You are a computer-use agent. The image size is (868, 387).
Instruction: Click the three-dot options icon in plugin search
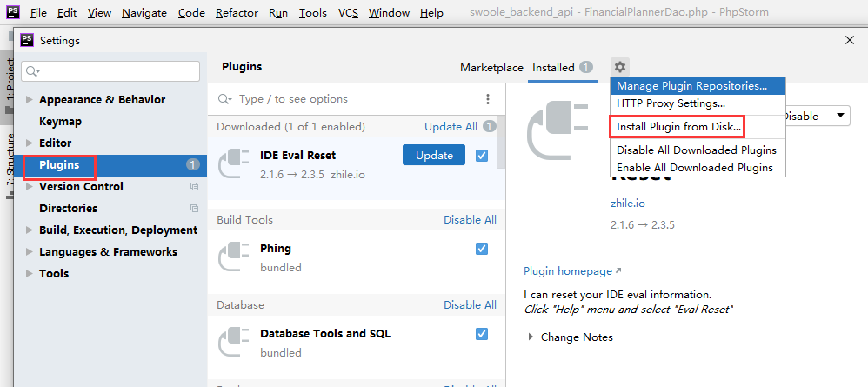click(x=488, y=99)
